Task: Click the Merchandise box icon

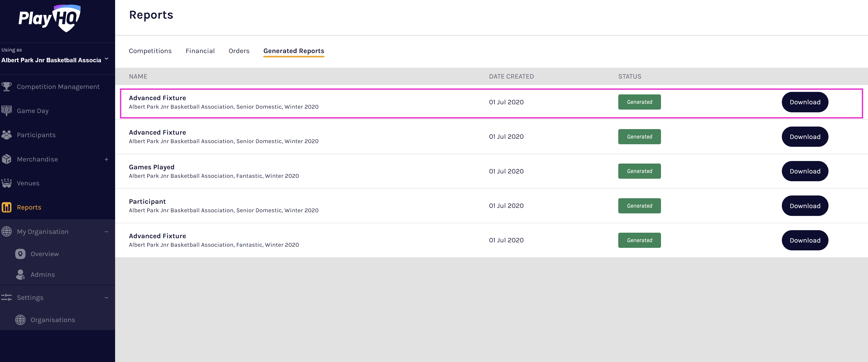Action: coord(6,159)
